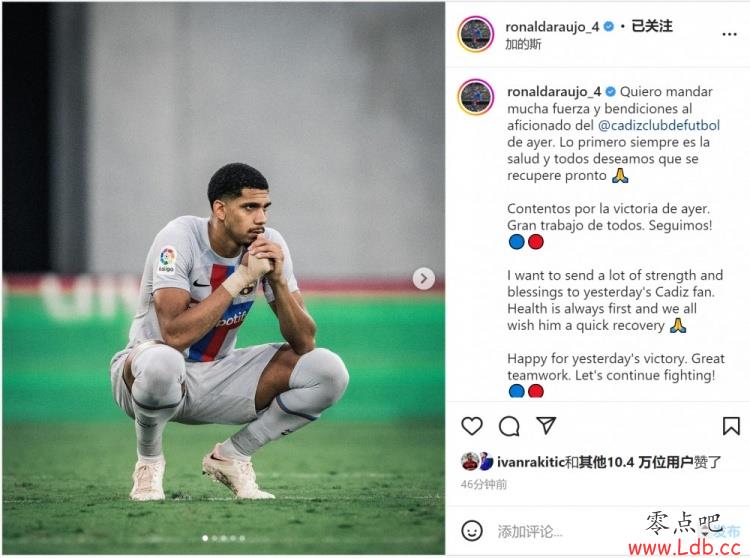The height and width of the screenshot is (558, 750).
Task: View the list of other users who liked
Action: tap(635, 462)
